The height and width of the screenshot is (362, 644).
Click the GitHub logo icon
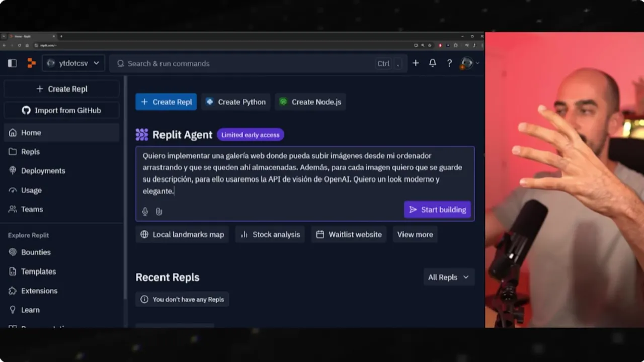click(26, 110)
